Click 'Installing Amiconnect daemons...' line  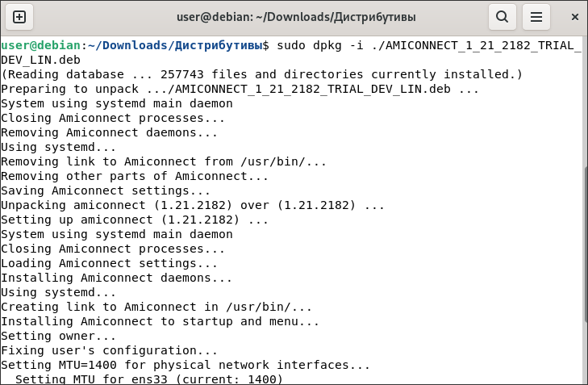116,278
